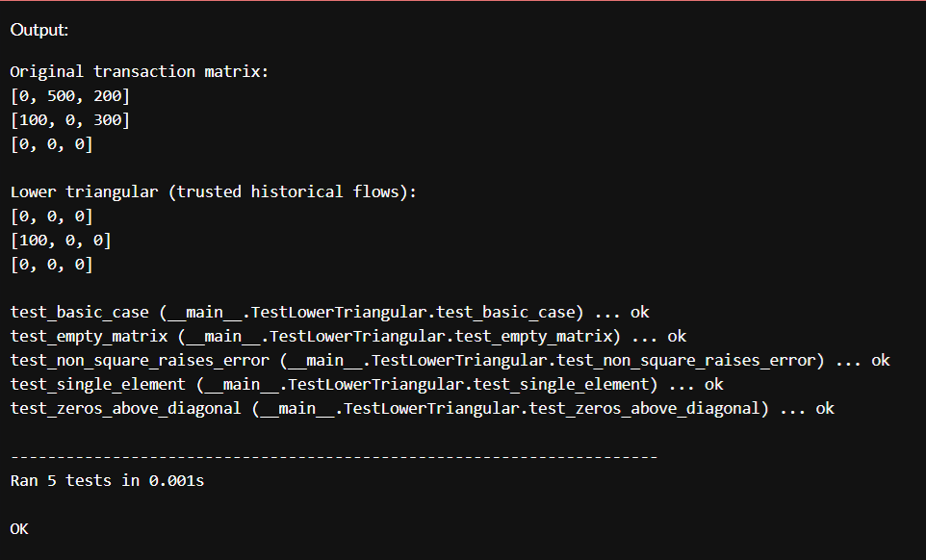Click the "Lower triangular (trusted historical flows)" line
Image resolution: width=926 pixels, height=560 pixels.
point(214,191)
